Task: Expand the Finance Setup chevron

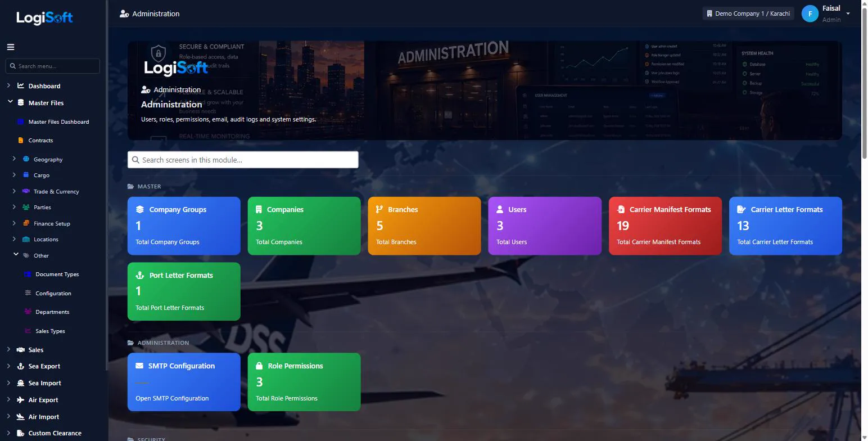Action: click(x=14, y=223)
